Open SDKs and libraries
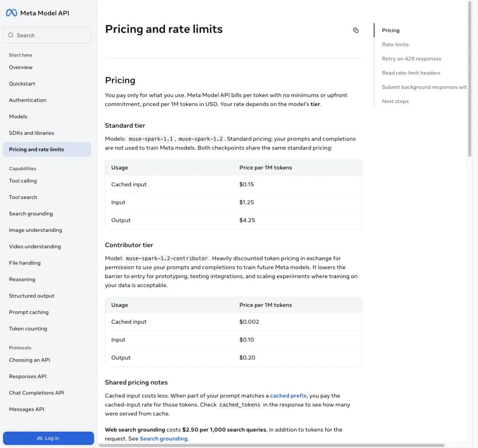This screenshot has height=448, width=478. 31,133
